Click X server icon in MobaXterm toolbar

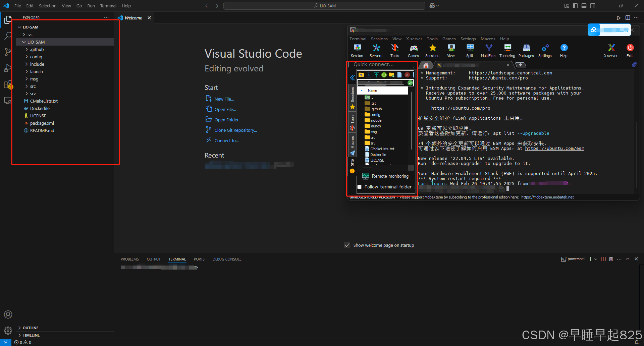pyautogui.click(x=611, y=51)
